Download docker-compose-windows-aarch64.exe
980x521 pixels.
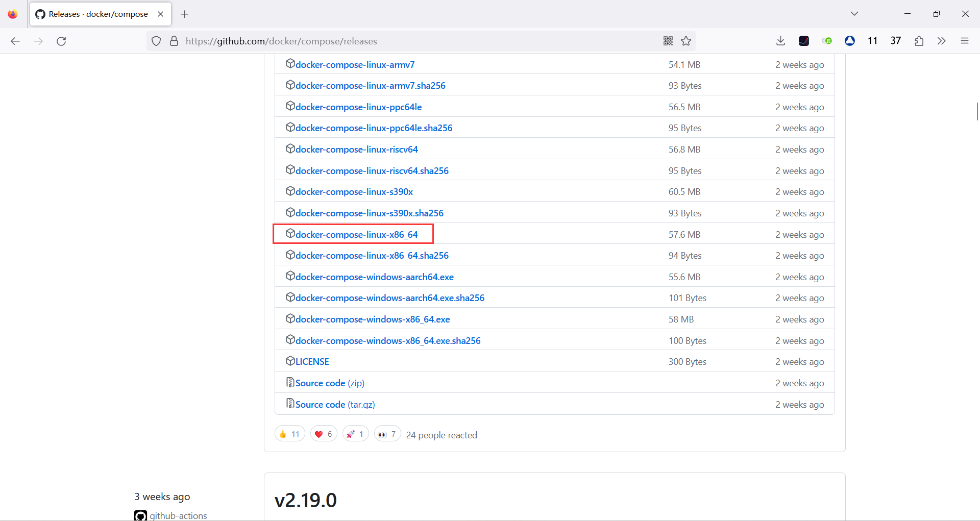pos(375,277)
